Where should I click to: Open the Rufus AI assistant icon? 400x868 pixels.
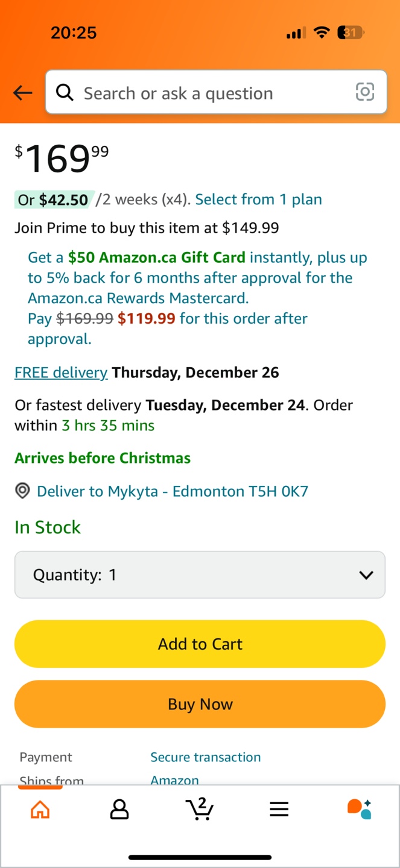click(x=359, y=809)
